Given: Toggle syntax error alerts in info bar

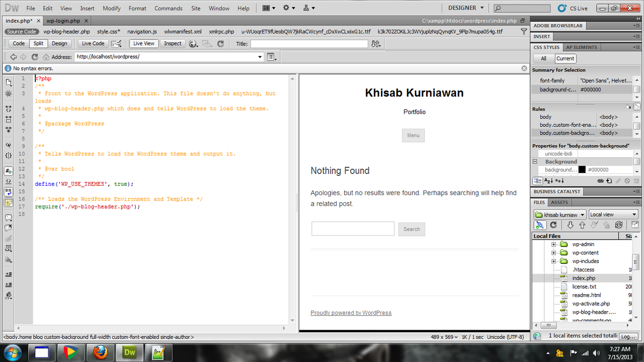Looking at the screenshot, I should 8,203.
